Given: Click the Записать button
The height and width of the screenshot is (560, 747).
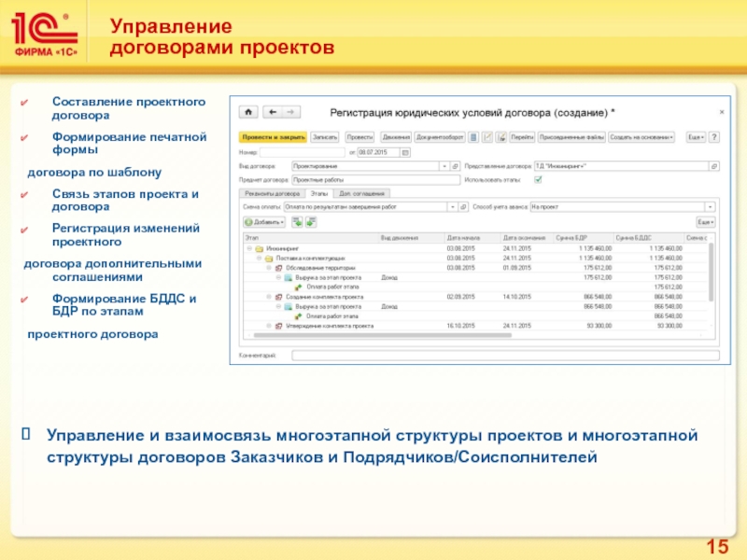Looking at the screenshot, I should click(324, 136).
